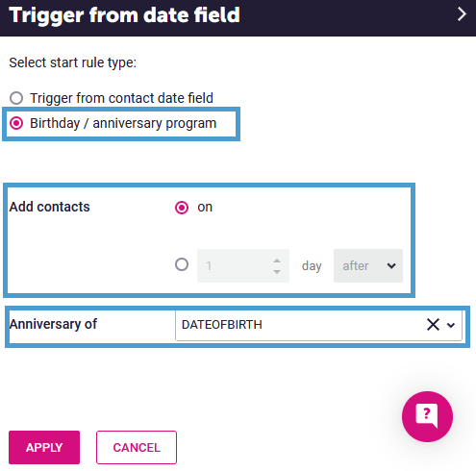
Task: Clear the DATEOFBIRTH selection with the X
Action: [433, 325]
